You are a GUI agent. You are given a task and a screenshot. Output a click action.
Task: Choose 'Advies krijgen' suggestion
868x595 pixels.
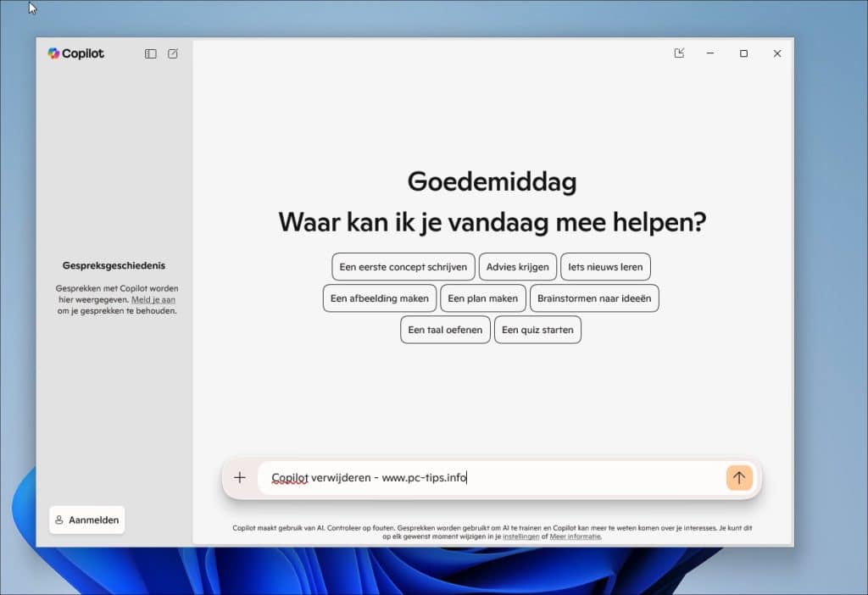(518, 267)
